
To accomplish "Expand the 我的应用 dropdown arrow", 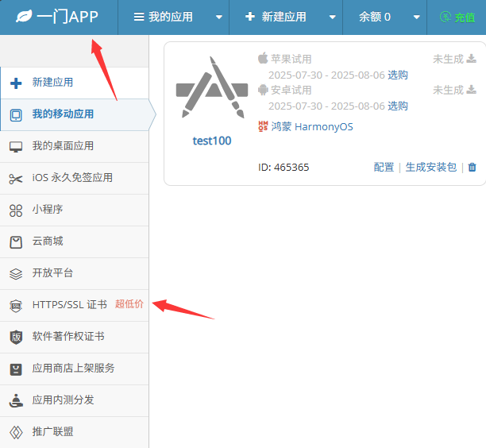I will tap(219, 17).
